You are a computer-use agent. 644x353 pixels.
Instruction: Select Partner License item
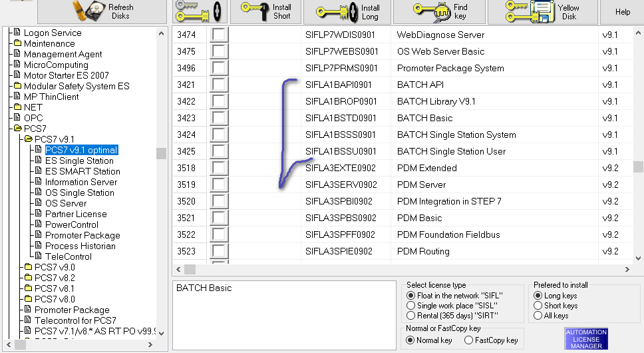[76, 214]
